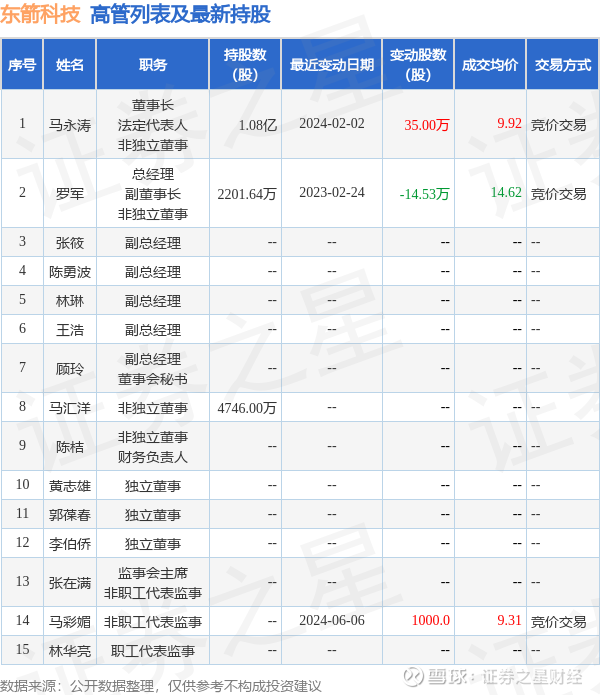The width and height of the screenshot is (600, 695).
Task: Click the date 2024-02-02
Action: point(332,123)
